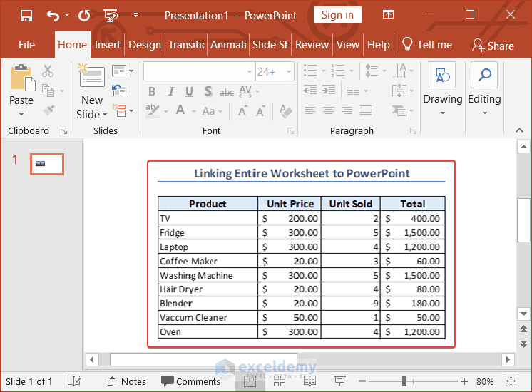Click Increase List Level icon
Image resolution: width=532 pixels, height=392 pixels.
[x=329, y=91]
